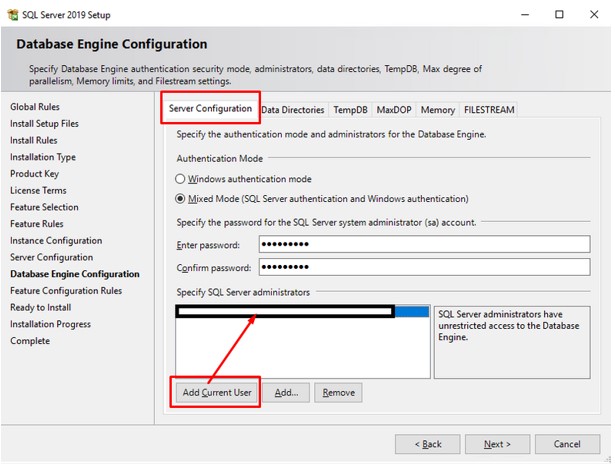Click Instance Configuration step
Viewport: 615px width, 465px height.
tap(56, 241)
